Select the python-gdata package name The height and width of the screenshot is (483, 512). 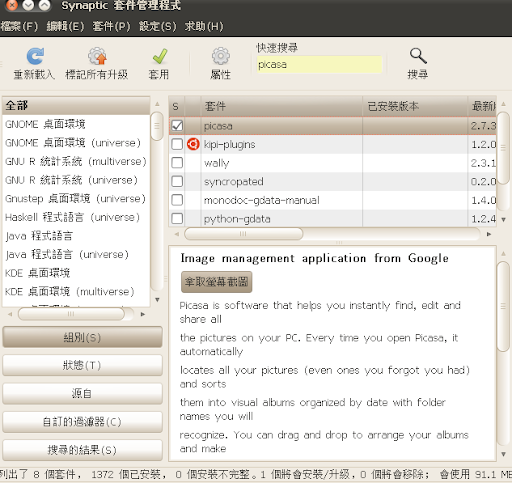coord(237,219)
